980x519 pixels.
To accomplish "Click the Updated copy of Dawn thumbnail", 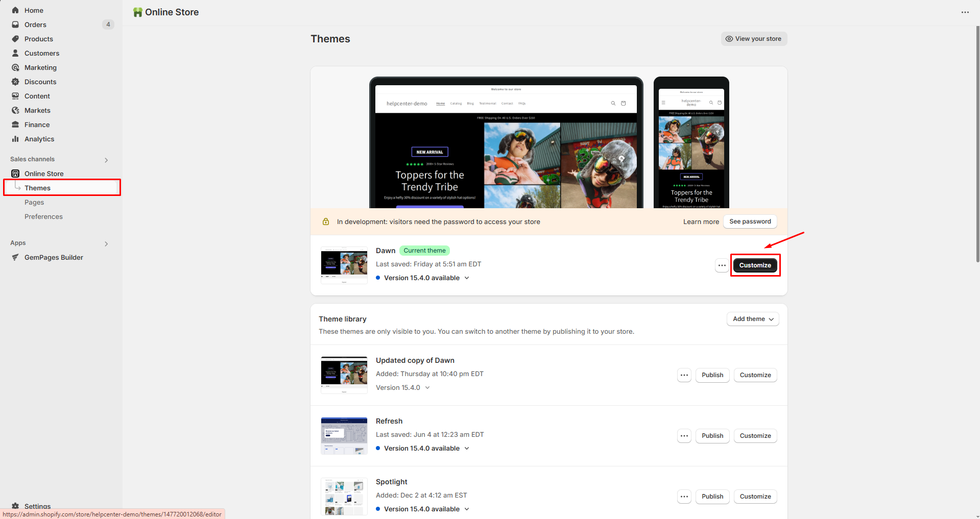I will (x=344, y=375).
